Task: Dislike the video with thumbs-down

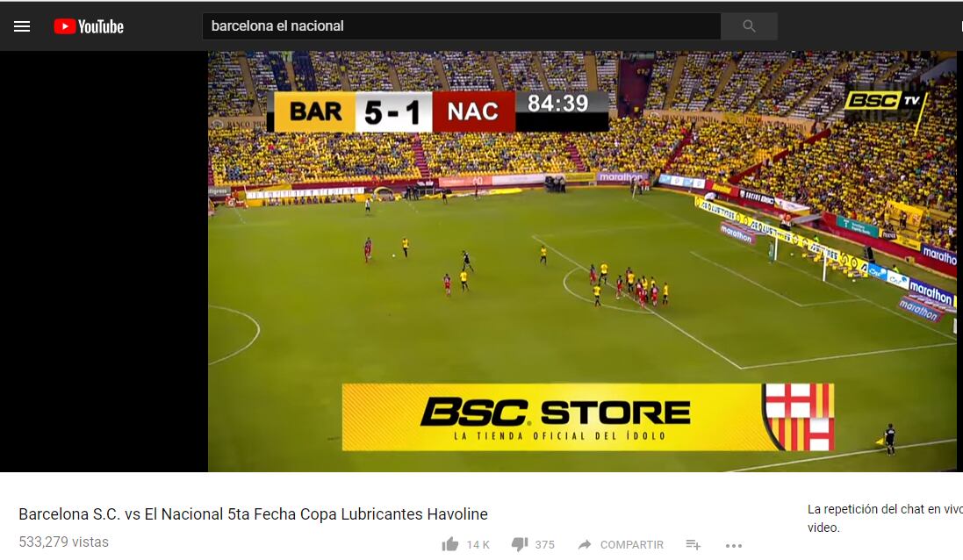Action: click(520, 544)
